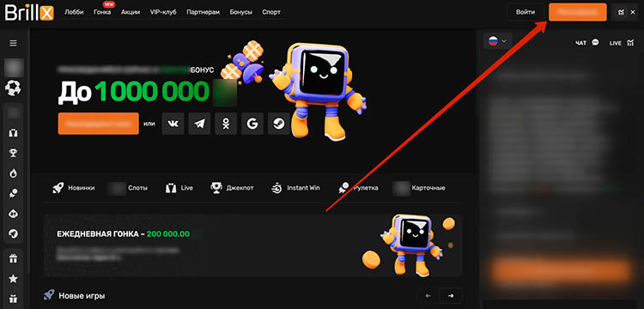Sign up using Telegram icon
The width and height of the screenshot is (644, 309).
tap(199, 124)
